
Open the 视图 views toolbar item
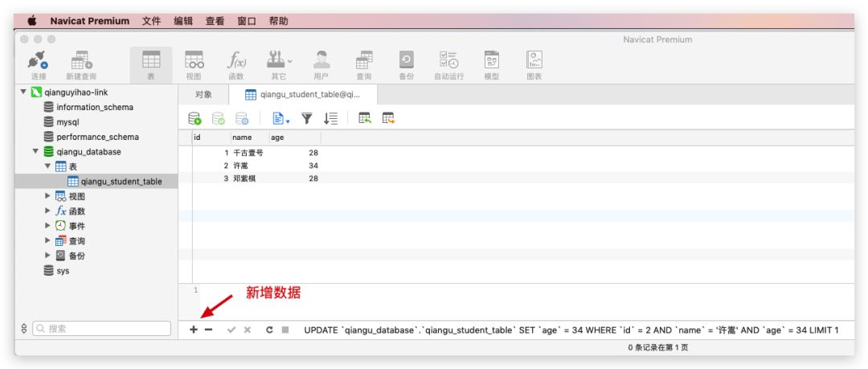(194, 65)
